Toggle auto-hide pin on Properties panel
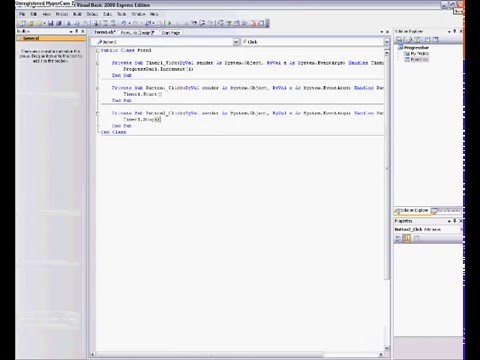 pos(455,221)
